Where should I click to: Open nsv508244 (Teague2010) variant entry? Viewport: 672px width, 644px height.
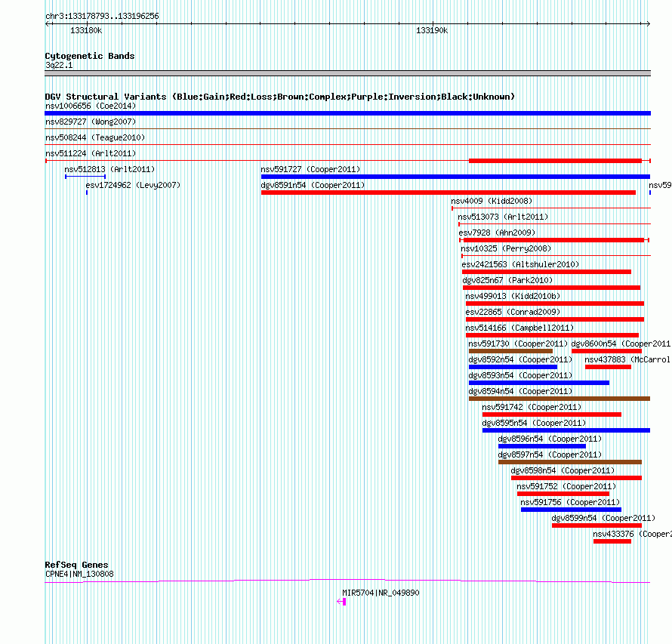tap(95, 137)
